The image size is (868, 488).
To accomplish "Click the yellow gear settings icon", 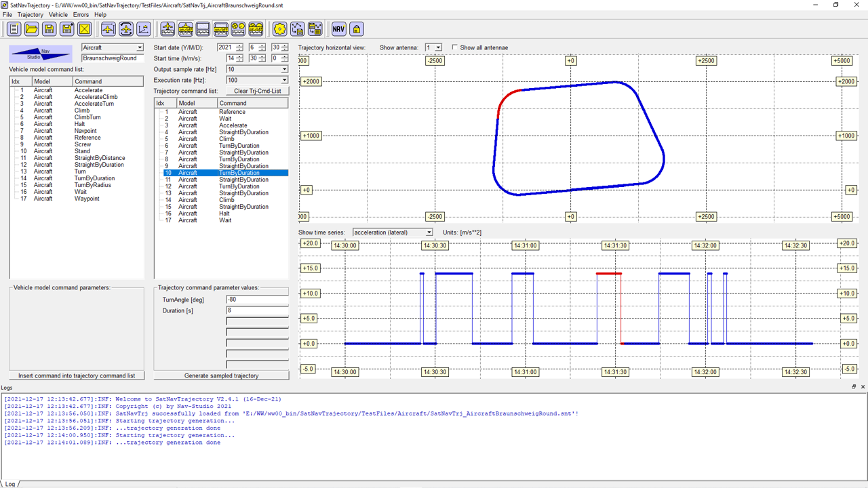I will 279,28.
